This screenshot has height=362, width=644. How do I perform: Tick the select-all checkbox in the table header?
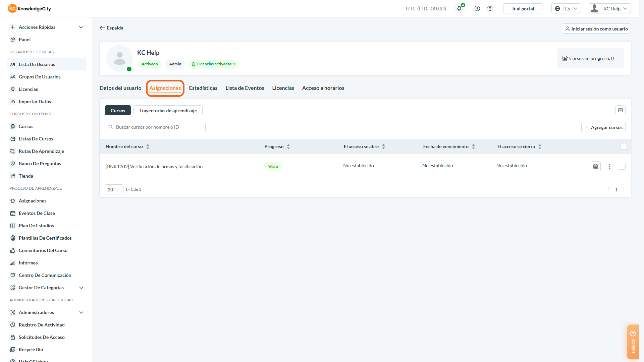click(x=624, y=146)
